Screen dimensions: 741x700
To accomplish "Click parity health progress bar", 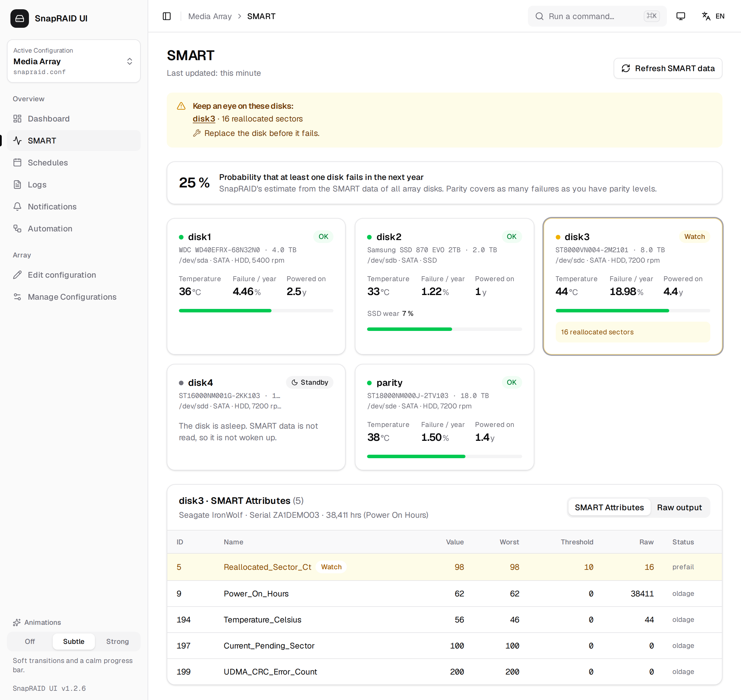I will coord(444,456).
